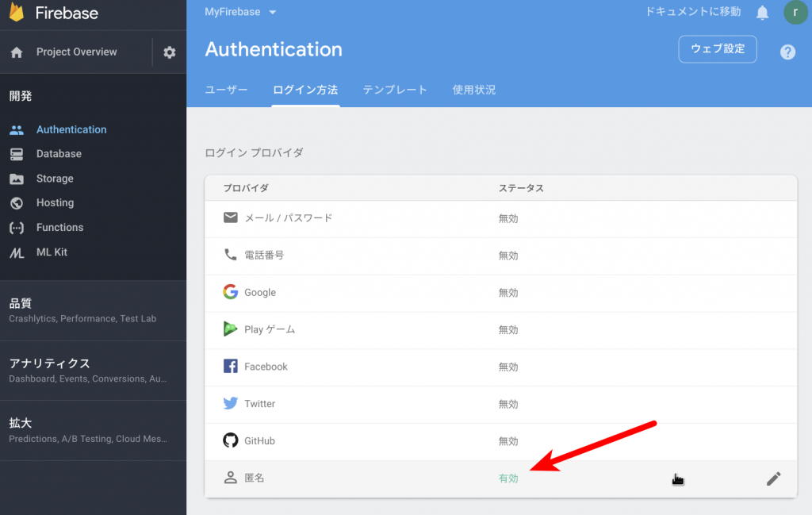Click the Facebook provider icon
This screenshot has width=812, height=515.
pos(231,366)
